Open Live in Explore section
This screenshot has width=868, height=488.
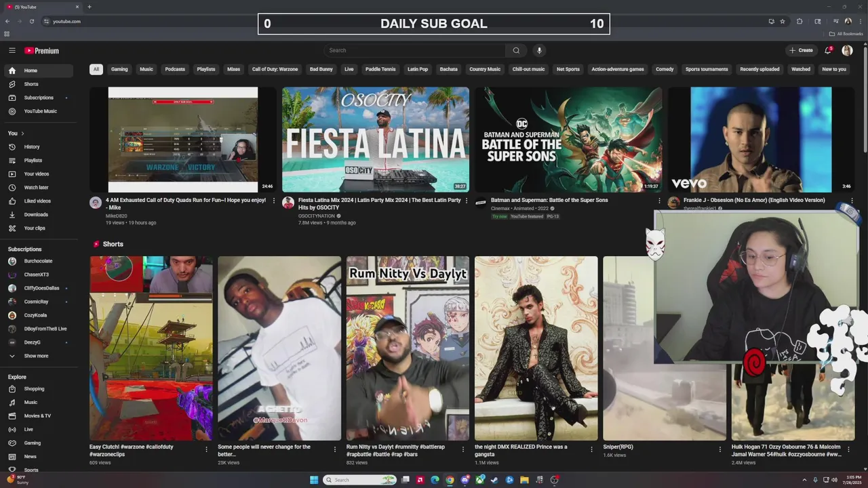pos(38,429)
